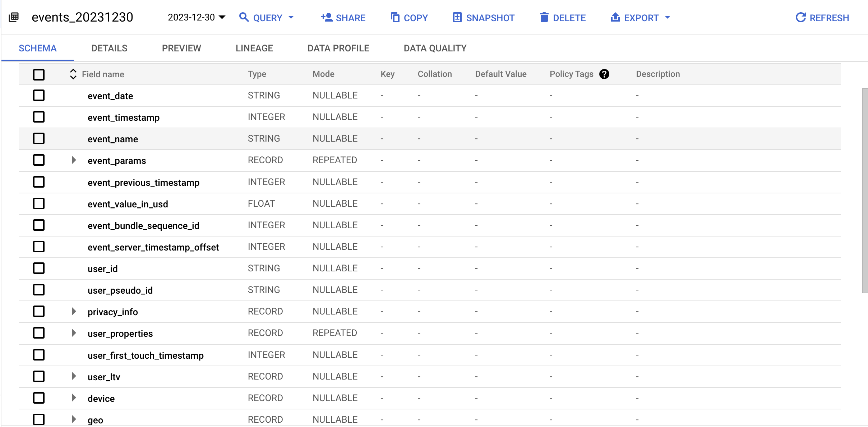Click the Snapshot icon
This screenshot has height=427, width=868.
[x=457, y=17]
